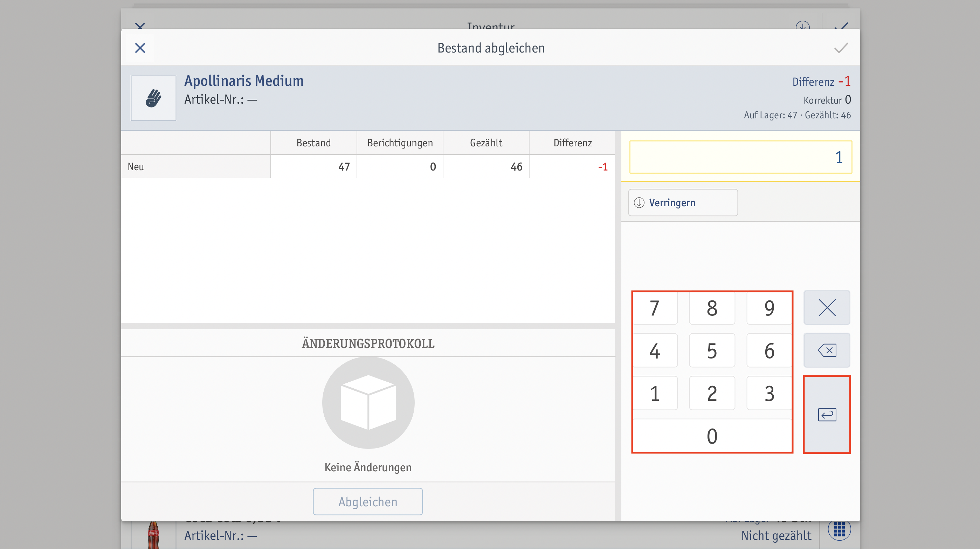Close the Bestand abgleichen dialog
Viewport: 980px width, 549px height.
tap(140, 48)
